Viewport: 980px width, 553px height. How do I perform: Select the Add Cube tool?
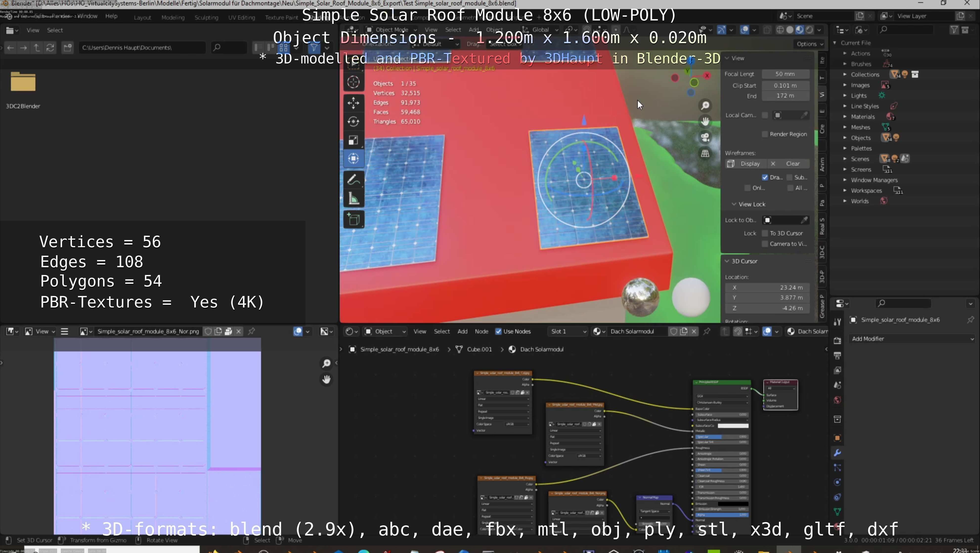click(x=353, y=220)
